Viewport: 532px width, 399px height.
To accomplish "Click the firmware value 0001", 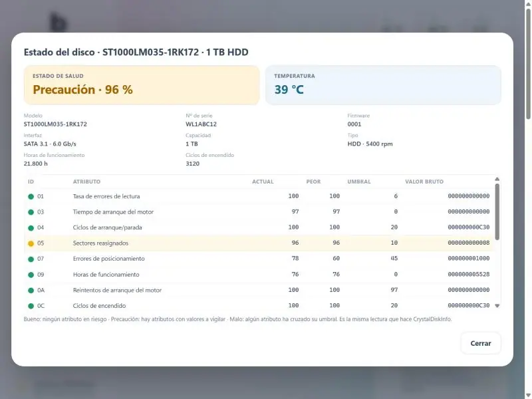I will click(354, 124).
